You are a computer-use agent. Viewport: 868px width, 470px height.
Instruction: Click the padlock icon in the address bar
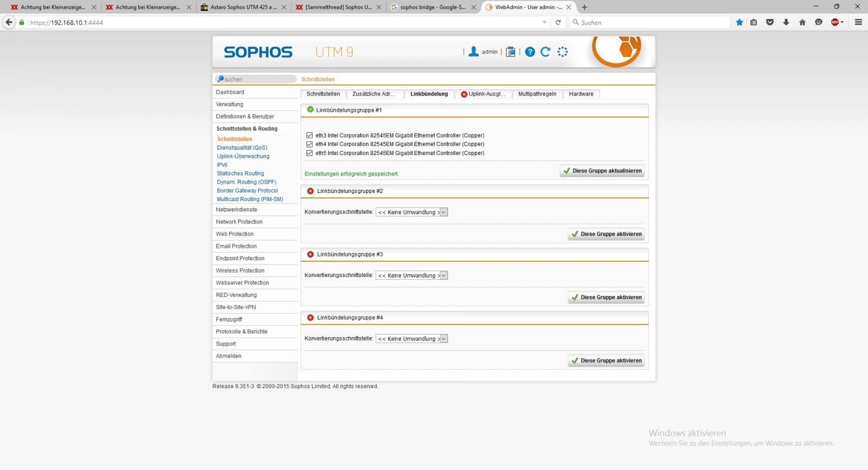tap(22, 22)
